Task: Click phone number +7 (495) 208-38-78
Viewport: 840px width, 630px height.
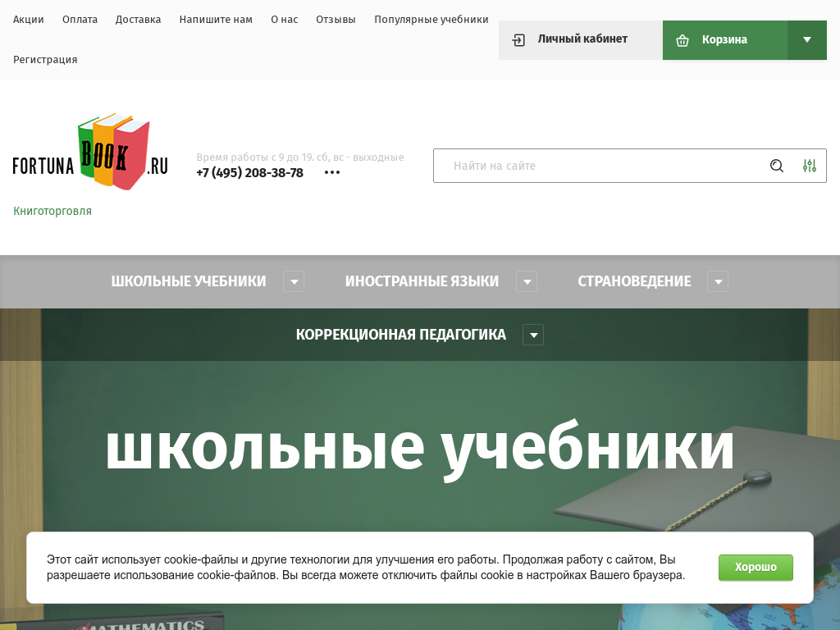Action: [249, 172]
